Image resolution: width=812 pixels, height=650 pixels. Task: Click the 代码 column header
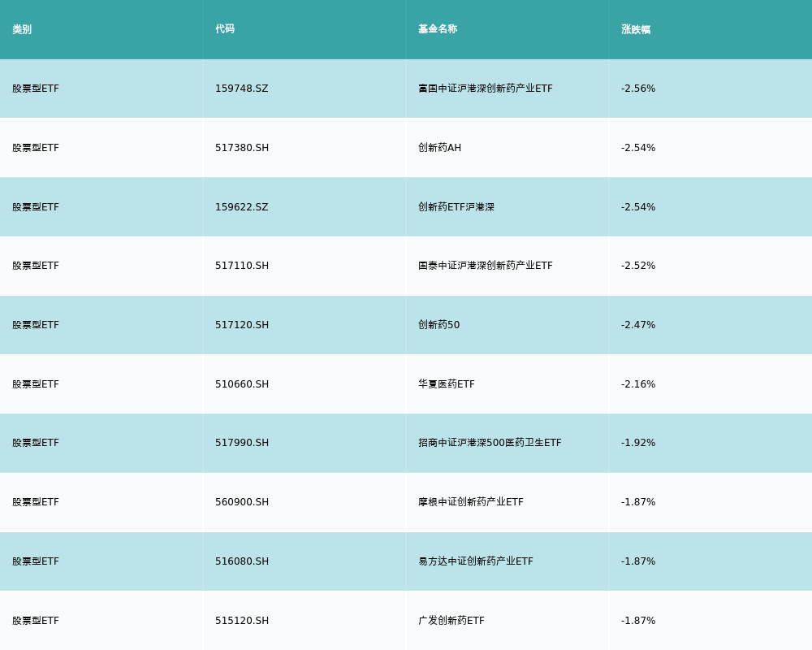coord(225,29)
